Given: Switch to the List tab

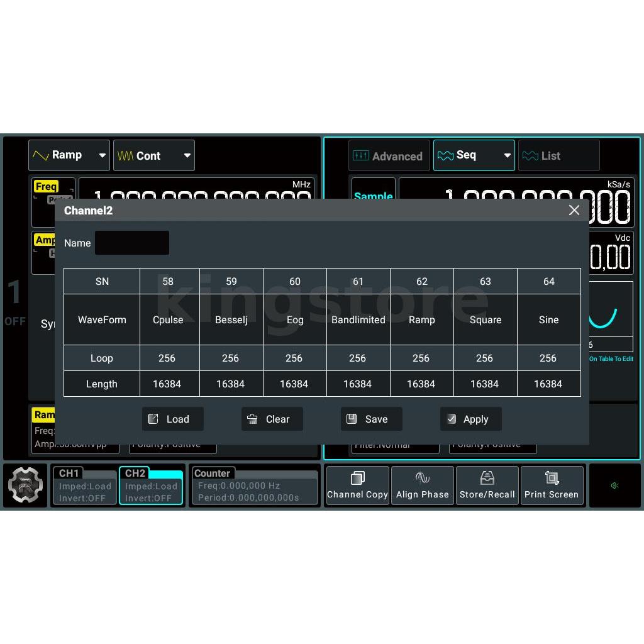Looking at the screenshot, I should pyautogui.click(x=558, y=156).
